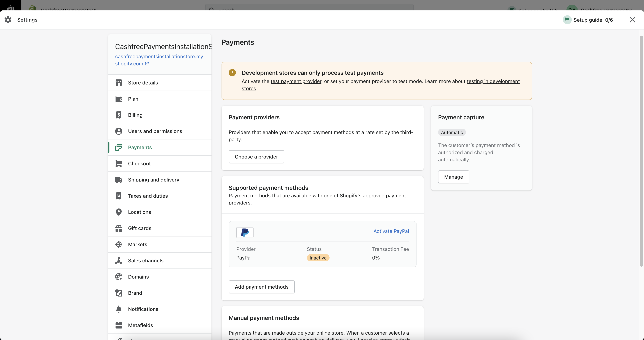
Task: Click the Sales channels node icon
Action: click(x=119, y=261)
